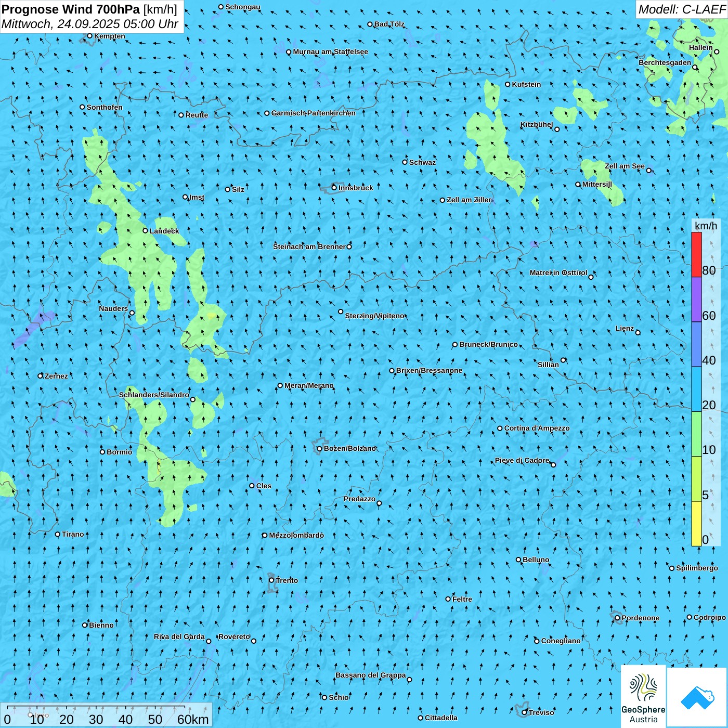The width and height of the screenshot is (728, 728).
Task: Click the '60km' scale bar label
Action: [x=193, y=719]
